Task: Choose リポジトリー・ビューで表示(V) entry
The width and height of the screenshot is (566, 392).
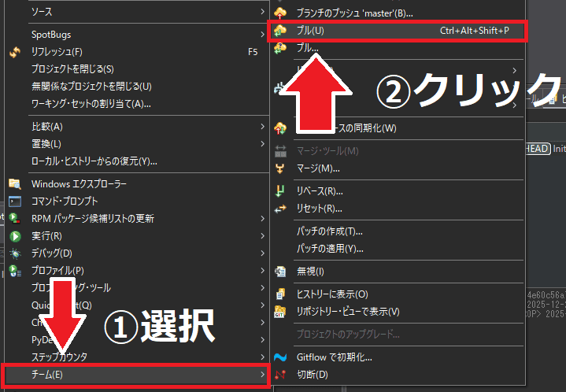Action: (x=348, y=311)
